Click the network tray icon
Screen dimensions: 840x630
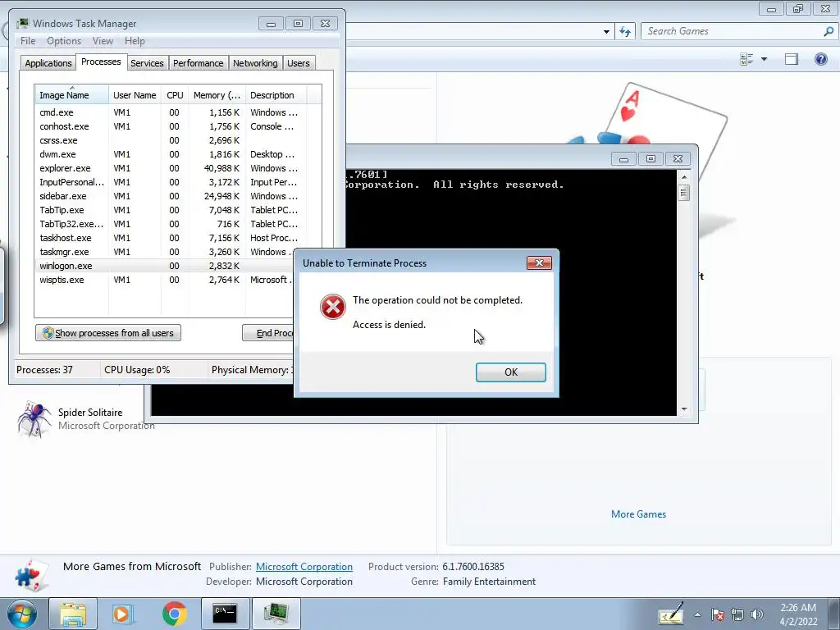tap(737, 614)
